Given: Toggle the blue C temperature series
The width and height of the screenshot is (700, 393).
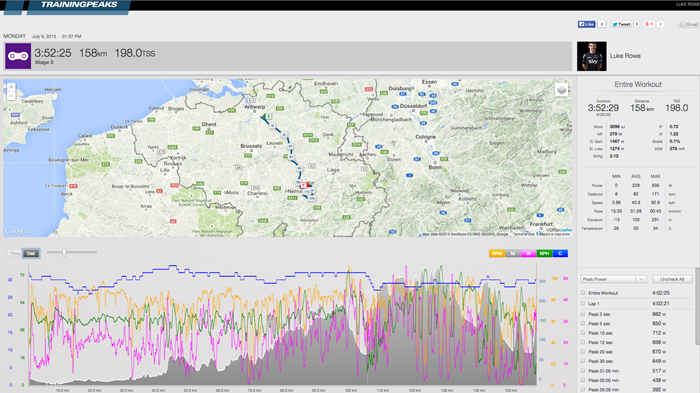Looking at the screenshot, I should coord(560,253).
